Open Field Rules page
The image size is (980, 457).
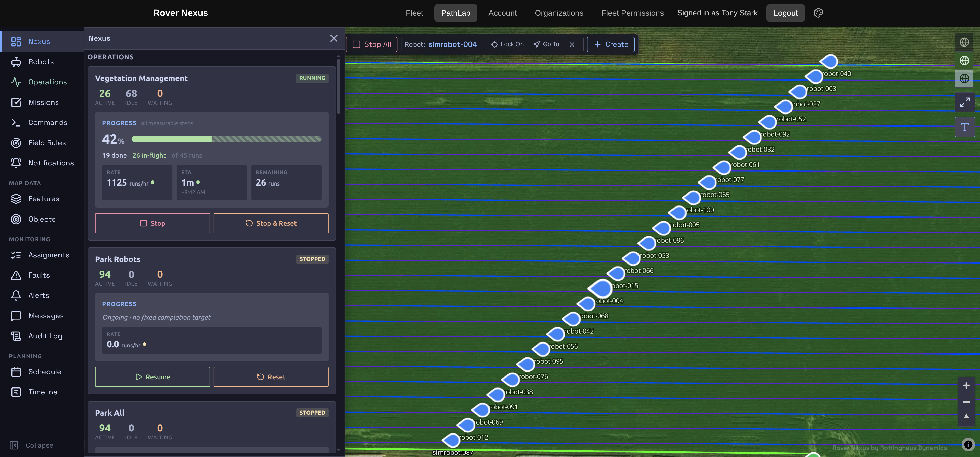(x=42, y=143)
